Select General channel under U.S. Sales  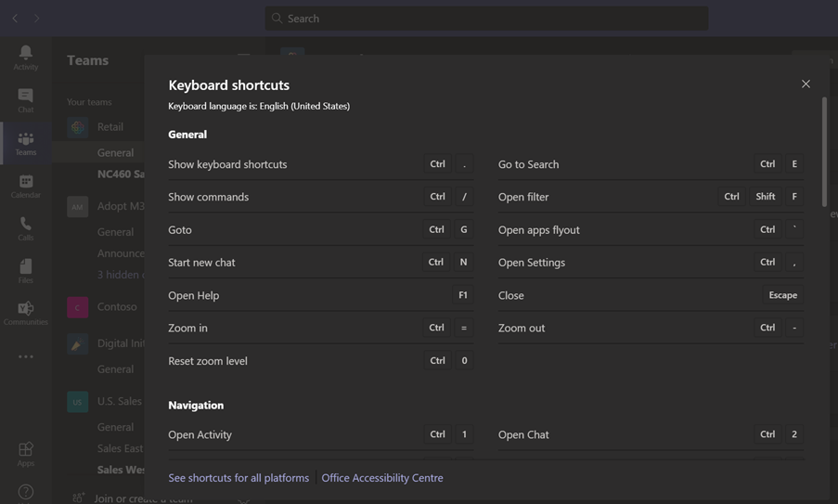[x=115, y=427]
